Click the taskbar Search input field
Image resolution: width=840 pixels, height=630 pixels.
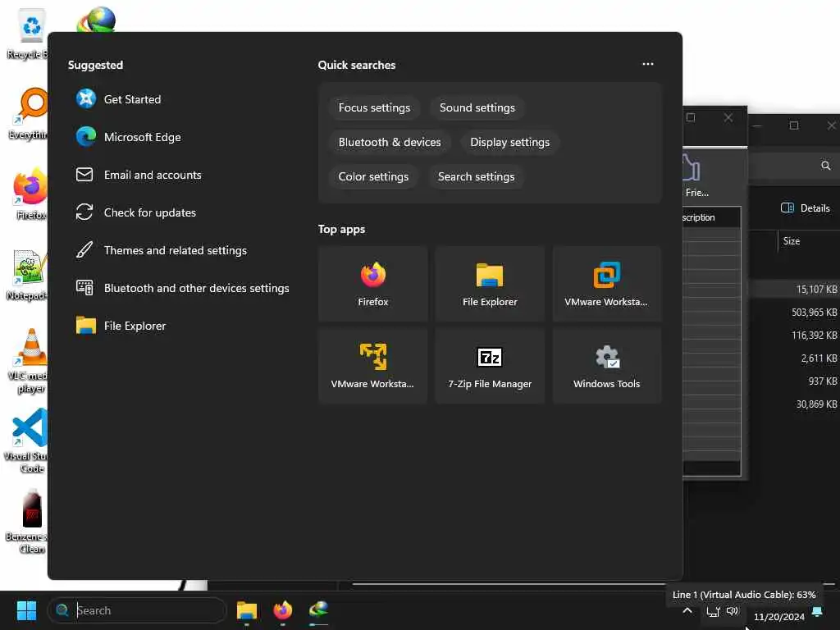(x=137, y=610)
